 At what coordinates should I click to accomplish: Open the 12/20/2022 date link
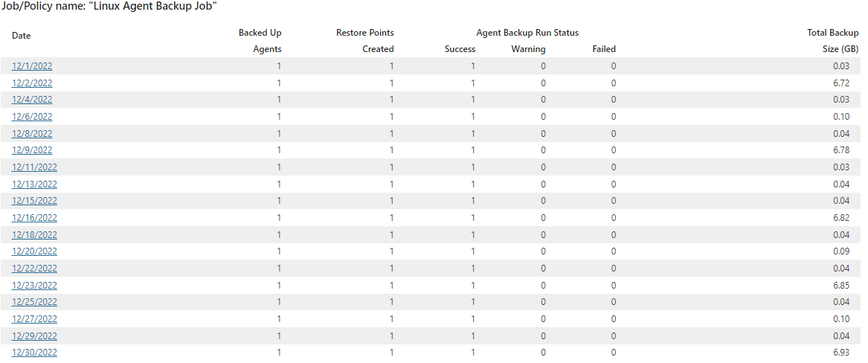(34, 251)
